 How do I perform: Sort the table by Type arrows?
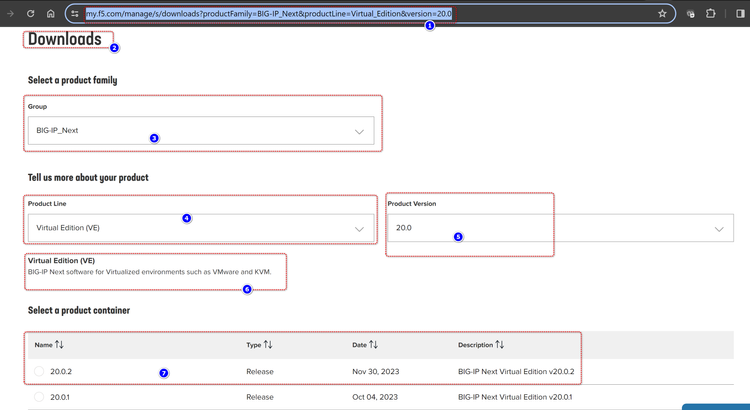(x=268, y=344)
